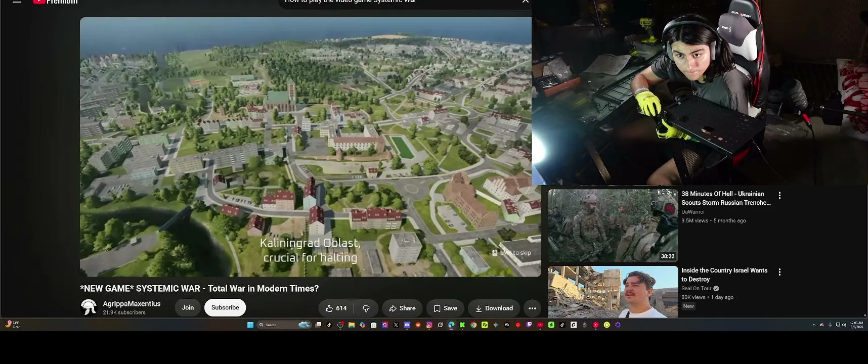Open the 38 Minutes Of Hell thumbnail
Screen dimensions: 868x364
(613, 225)
